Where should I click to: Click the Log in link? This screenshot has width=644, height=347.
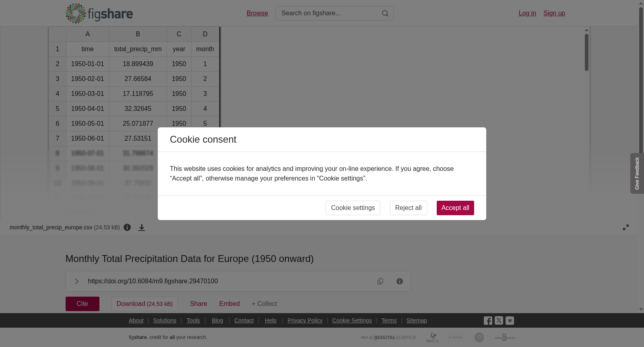point(527,13)
